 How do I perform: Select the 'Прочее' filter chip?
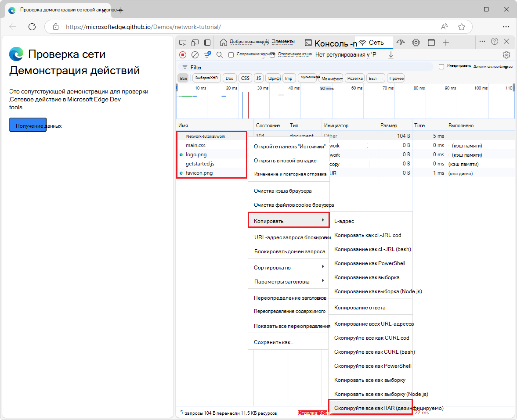(396, 78)
